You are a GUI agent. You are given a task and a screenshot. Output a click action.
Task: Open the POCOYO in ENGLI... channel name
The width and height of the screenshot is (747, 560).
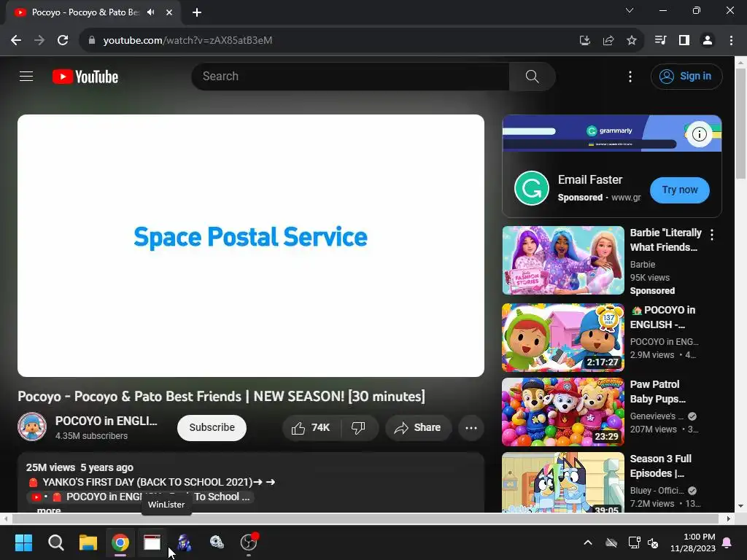(107, 421)
